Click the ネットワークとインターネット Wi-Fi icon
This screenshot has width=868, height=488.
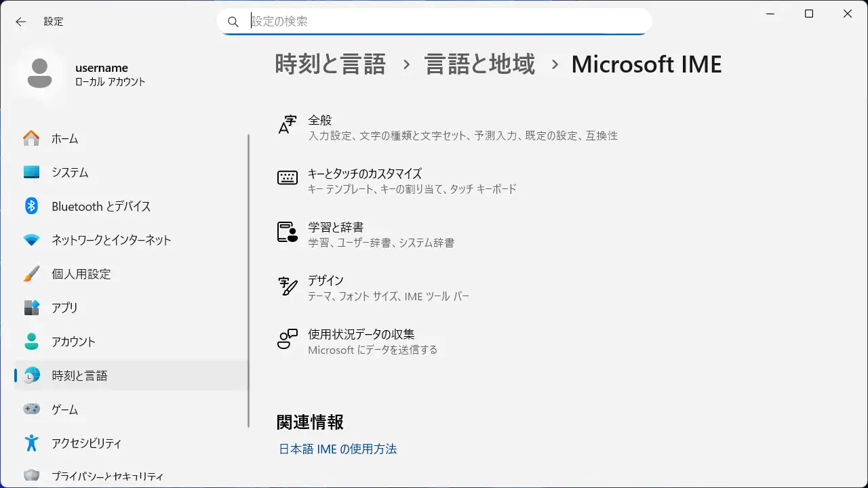point(31,240)
